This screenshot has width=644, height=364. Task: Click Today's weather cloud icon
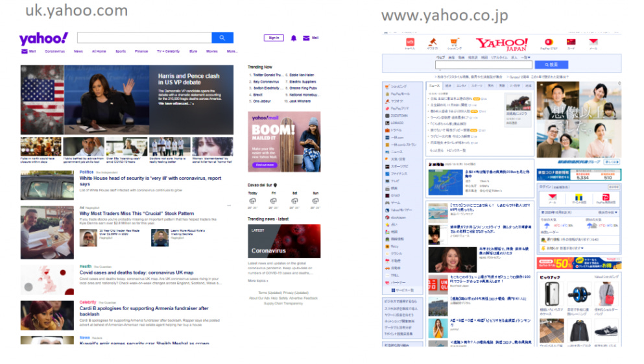pyautogui.click(x=252, y=201)
